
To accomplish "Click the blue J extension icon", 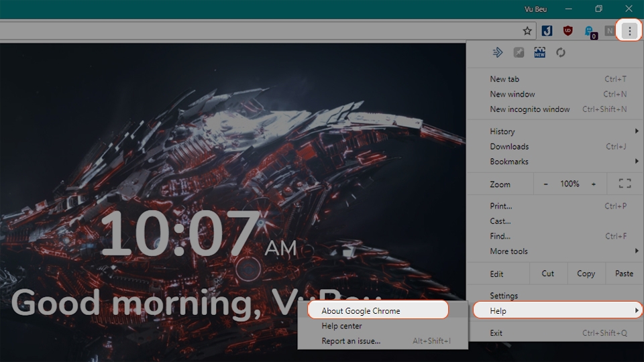I will click(547, 31).
